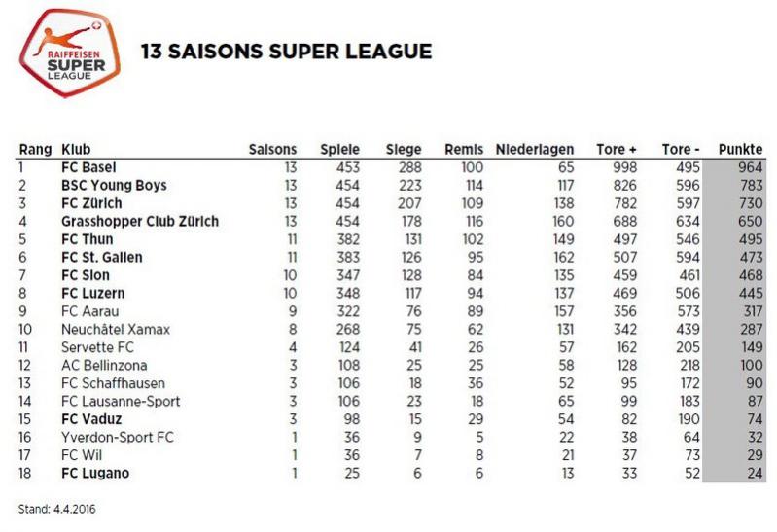Screen dimensions: 777x532
Task: Click the "Stand: 4.4.2016" date note
Action: pyautogui.click(x=57, y=508)
